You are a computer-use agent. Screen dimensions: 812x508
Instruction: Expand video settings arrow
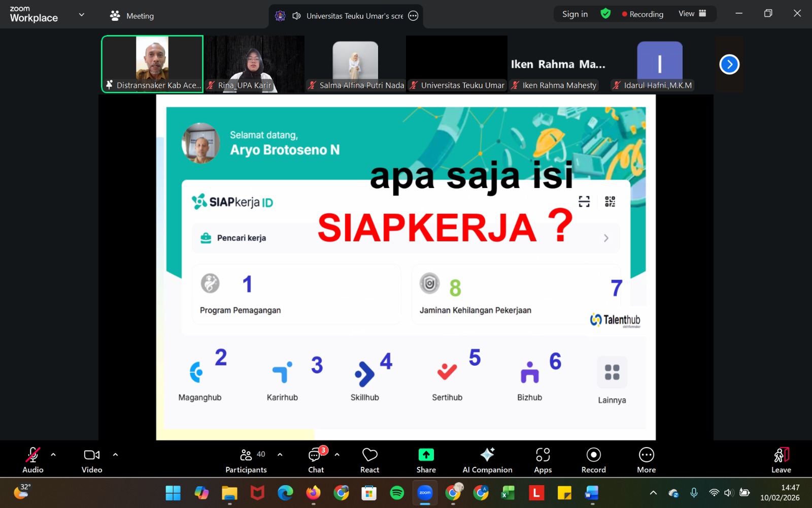point(115,455)
